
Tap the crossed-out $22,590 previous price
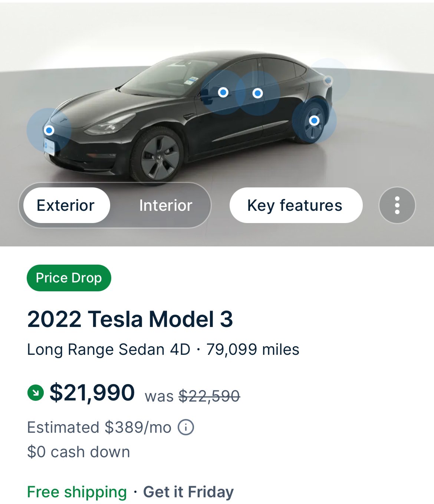click(x=209, y=396)
